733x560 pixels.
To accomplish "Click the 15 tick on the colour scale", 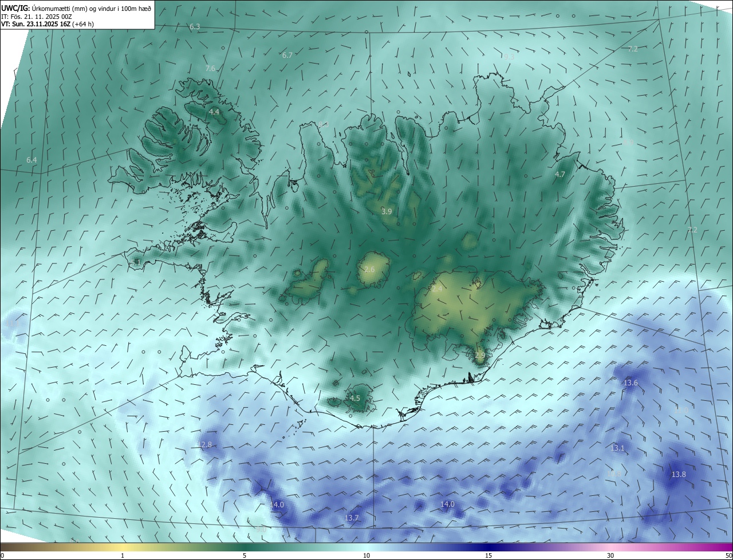I will (488, 555).
